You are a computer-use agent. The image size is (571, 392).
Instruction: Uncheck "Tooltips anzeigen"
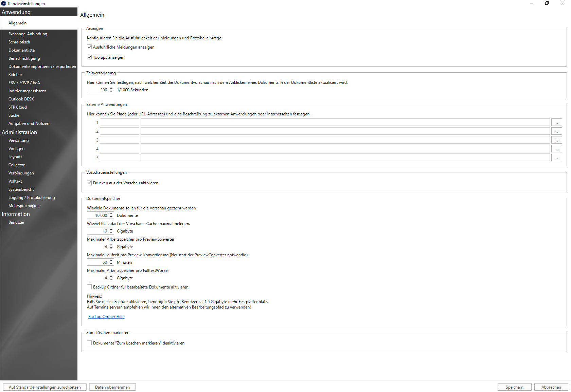[x=89, y=57]
